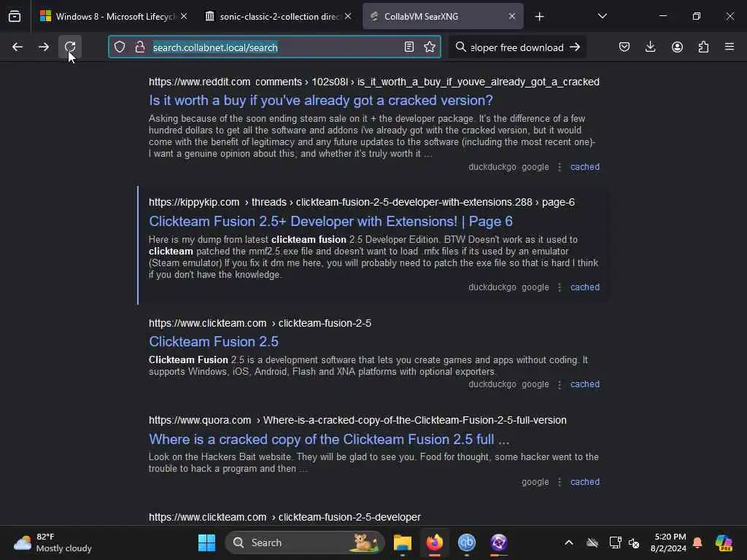
Task: View site connection security padlock
Action: [140, 47]
